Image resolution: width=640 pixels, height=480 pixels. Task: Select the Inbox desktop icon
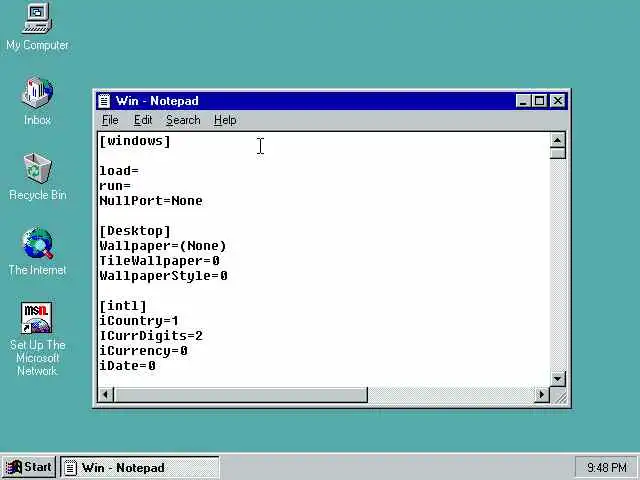coord(37,101)
